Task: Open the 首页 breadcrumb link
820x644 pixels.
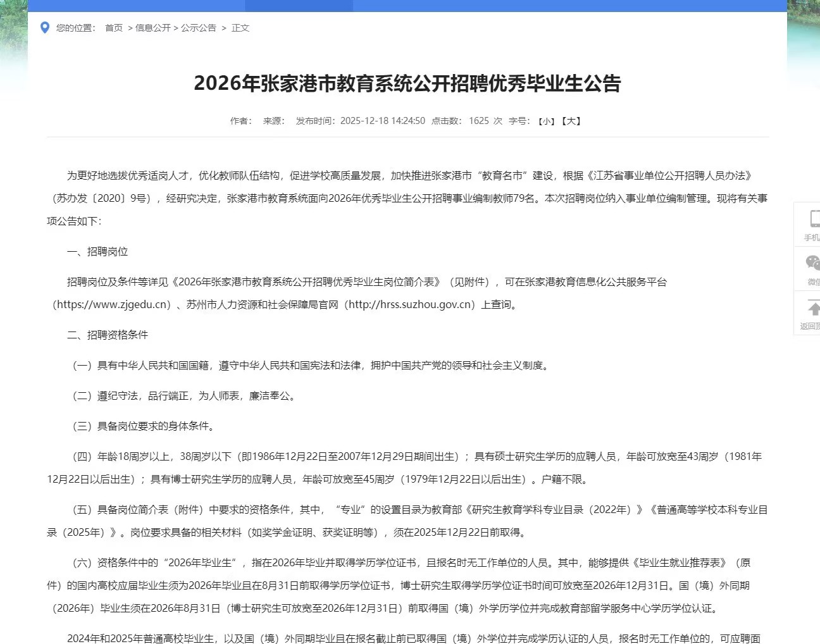Action: [x=113, y=28]
